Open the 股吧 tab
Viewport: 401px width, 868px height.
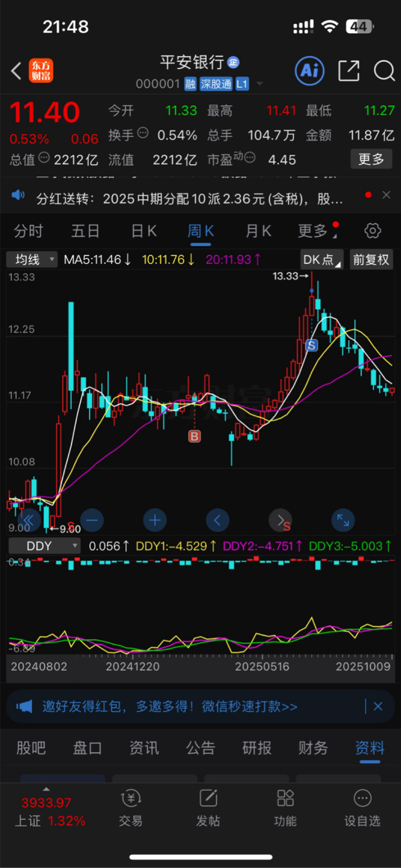click(x=31, y=748)
